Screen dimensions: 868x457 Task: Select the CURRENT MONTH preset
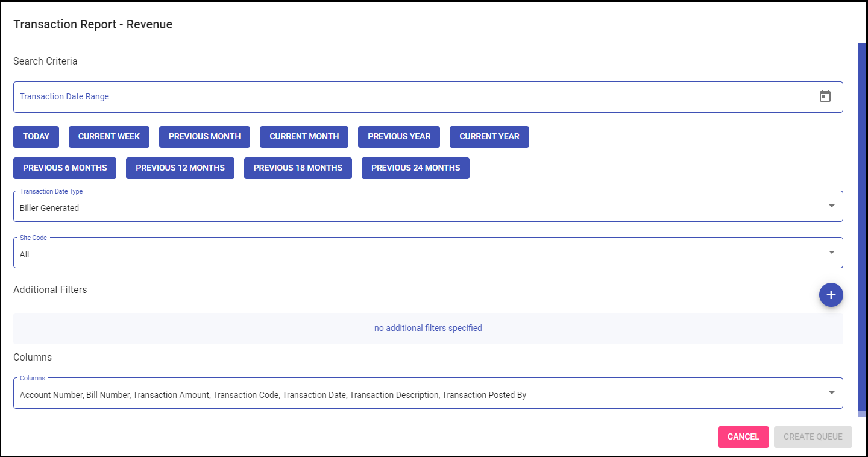[304, 137]
